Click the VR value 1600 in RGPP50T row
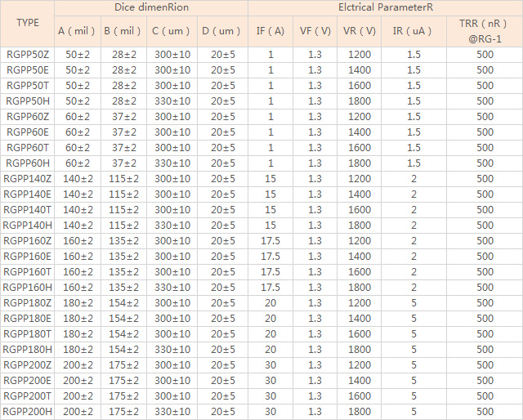 (x=360, y=86)
